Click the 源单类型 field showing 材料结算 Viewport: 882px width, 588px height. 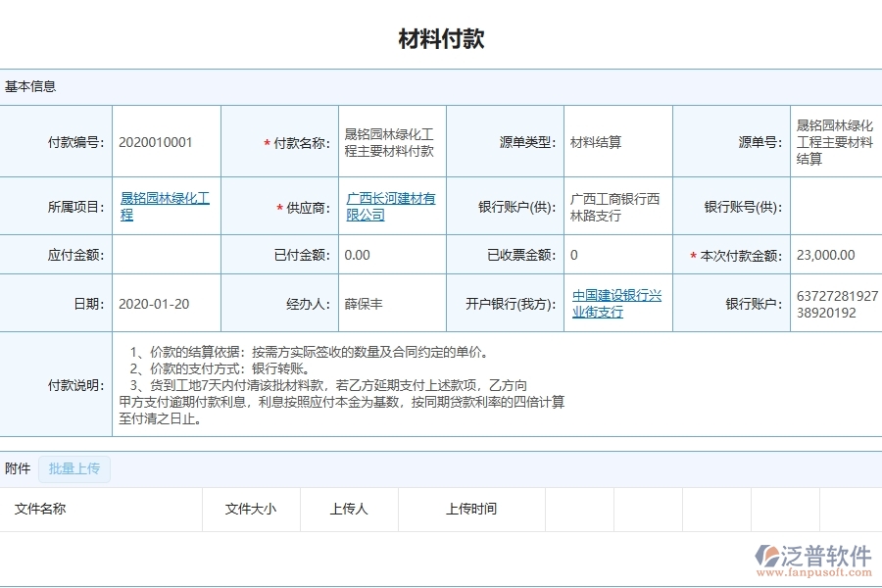tap(586, 140)
